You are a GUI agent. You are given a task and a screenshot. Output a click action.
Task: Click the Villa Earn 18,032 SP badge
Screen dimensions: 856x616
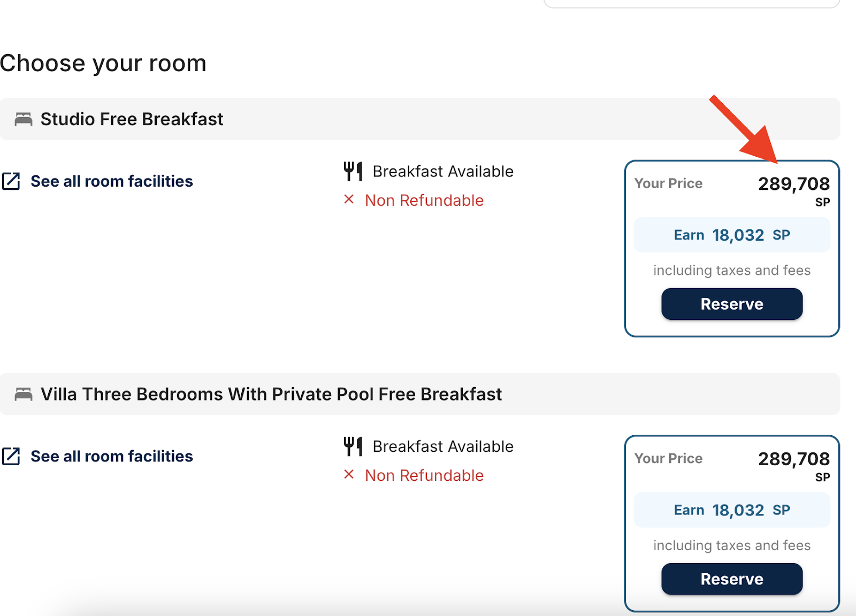point(732,510)
